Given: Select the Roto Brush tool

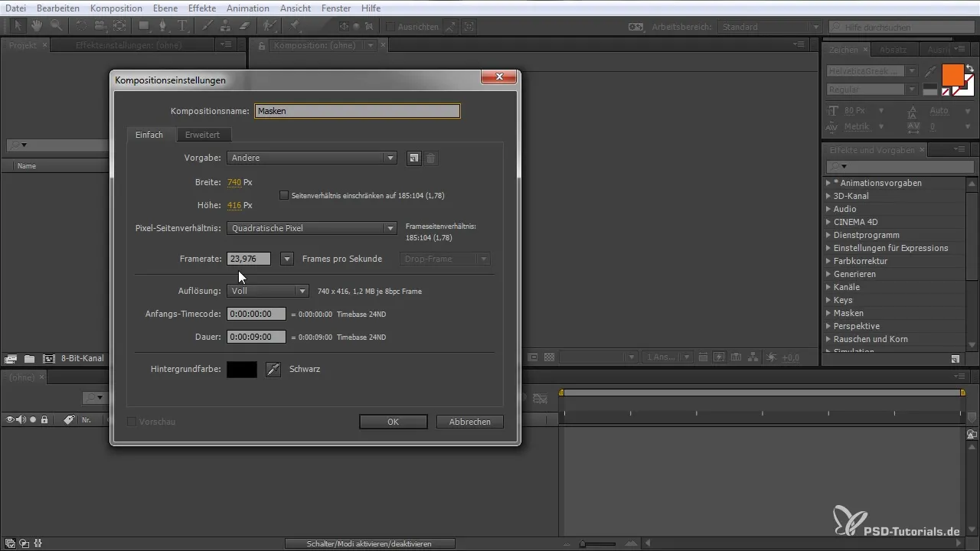Looking at the screenshot, I should coord(269,25).
